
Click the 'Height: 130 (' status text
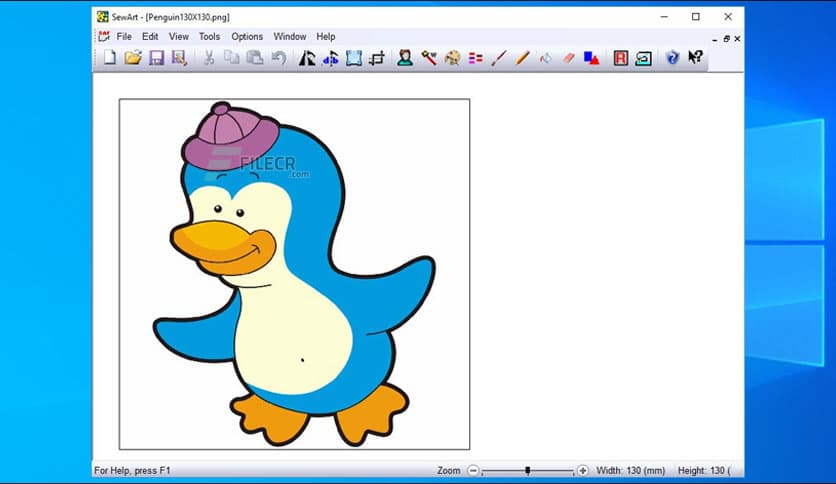(x=704, y=471)
